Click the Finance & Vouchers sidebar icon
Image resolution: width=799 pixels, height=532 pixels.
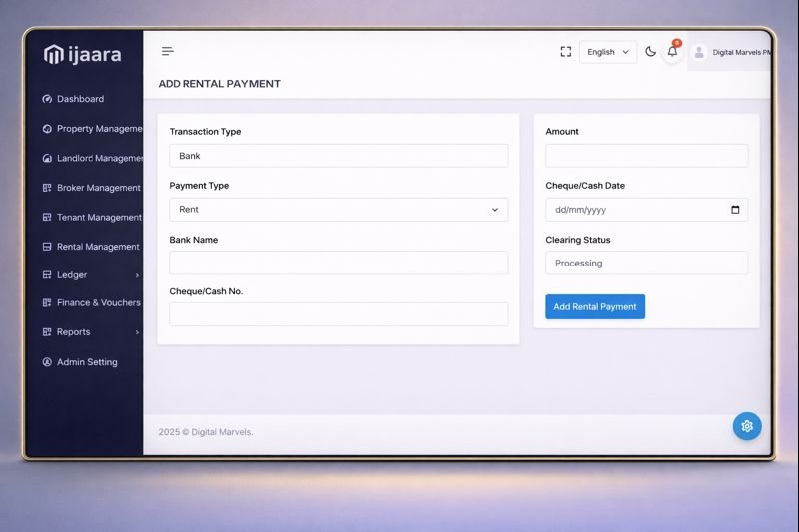click(47, 302)
